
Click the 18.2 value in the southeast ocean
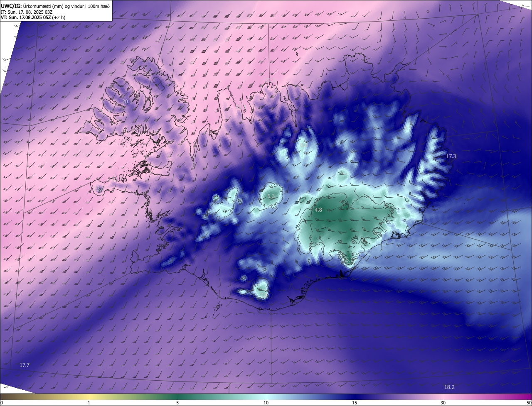[x=449, y=387]
